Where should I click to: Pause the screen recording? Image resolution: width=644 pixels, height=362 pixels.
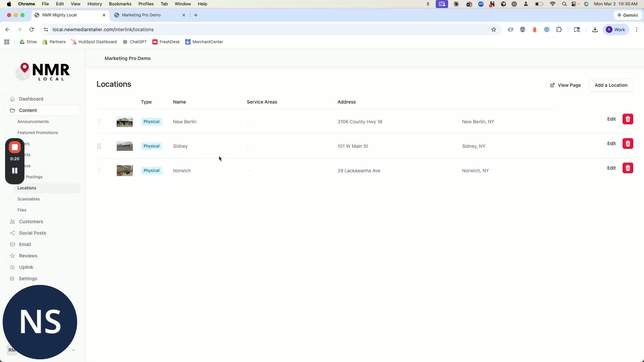click(x=15, y=171)
